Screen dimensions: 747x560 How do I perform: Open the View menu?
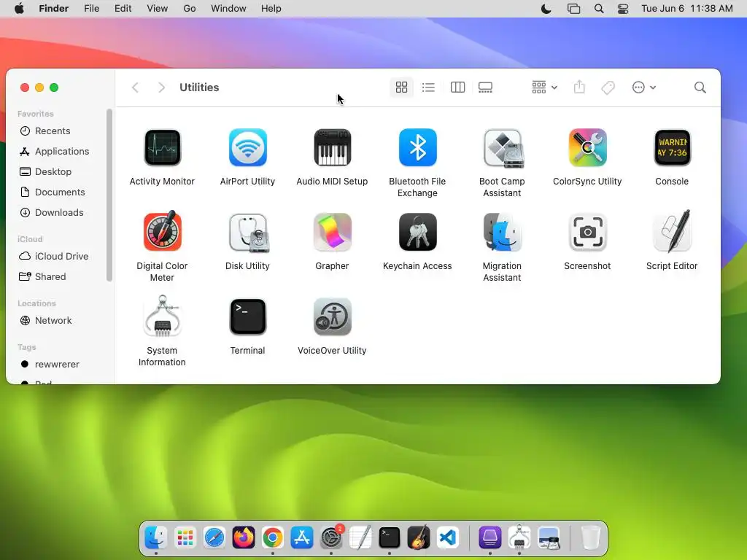point(158,9)
